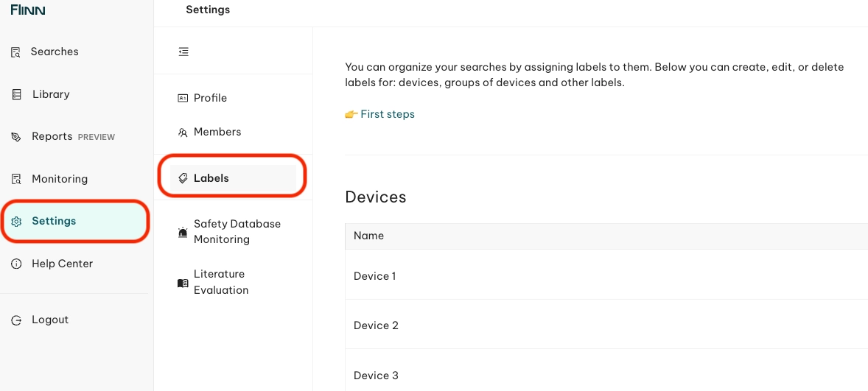Click the Logout arrow icon

[17, 320]
